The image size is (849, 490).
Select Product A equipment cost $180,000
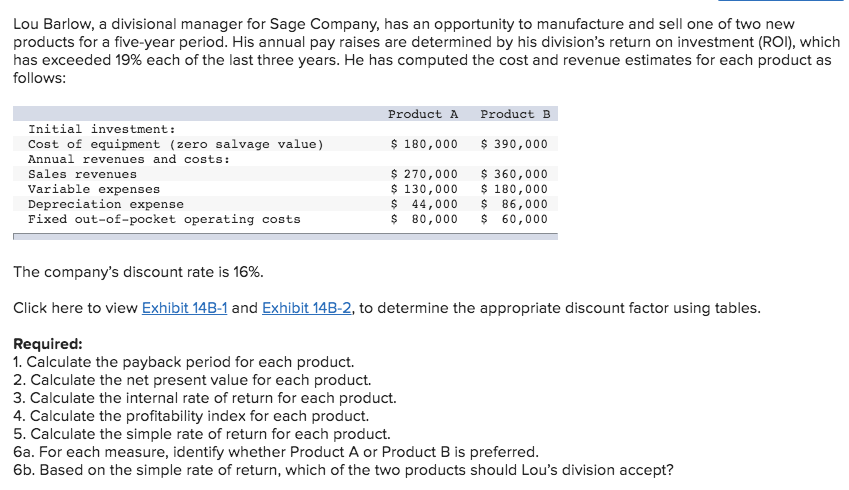424,144
